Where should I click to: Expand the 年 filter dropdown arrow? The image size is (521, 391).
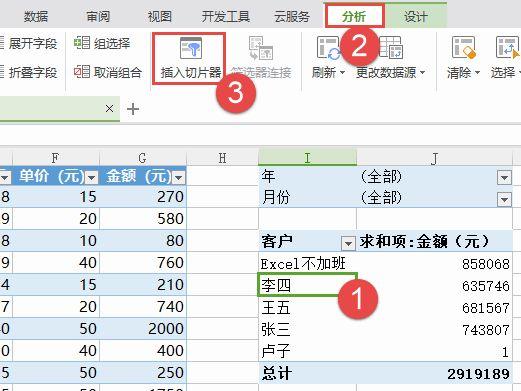coord(504,177)
